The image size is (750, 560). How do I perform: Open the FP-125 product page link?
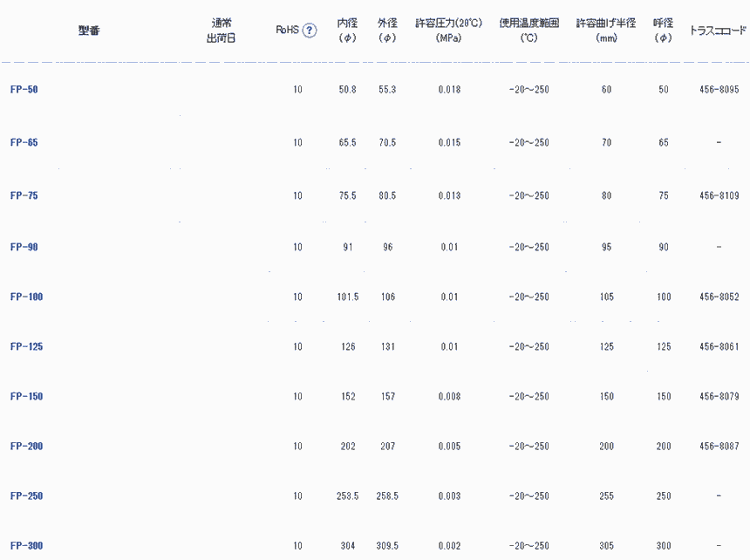click(26, 347)
